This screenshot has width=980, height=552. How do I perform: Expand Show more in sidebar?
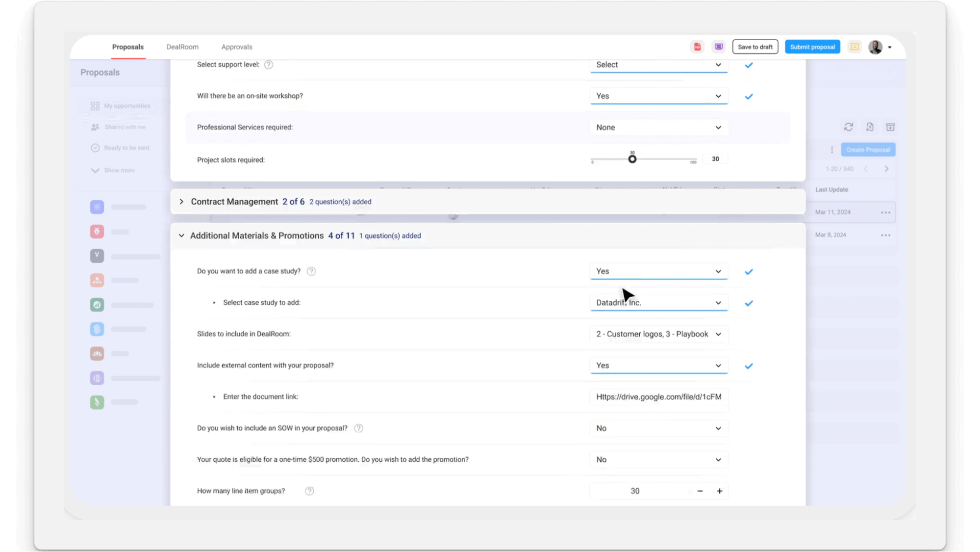pyautogui.click(x=113, y=170)
